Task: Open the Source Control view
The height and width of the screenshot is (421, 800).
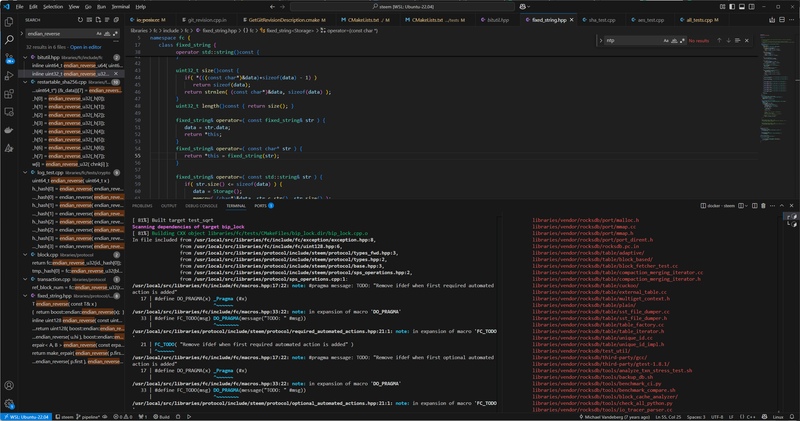Action: pyautogui.click(x=9, y=58)
